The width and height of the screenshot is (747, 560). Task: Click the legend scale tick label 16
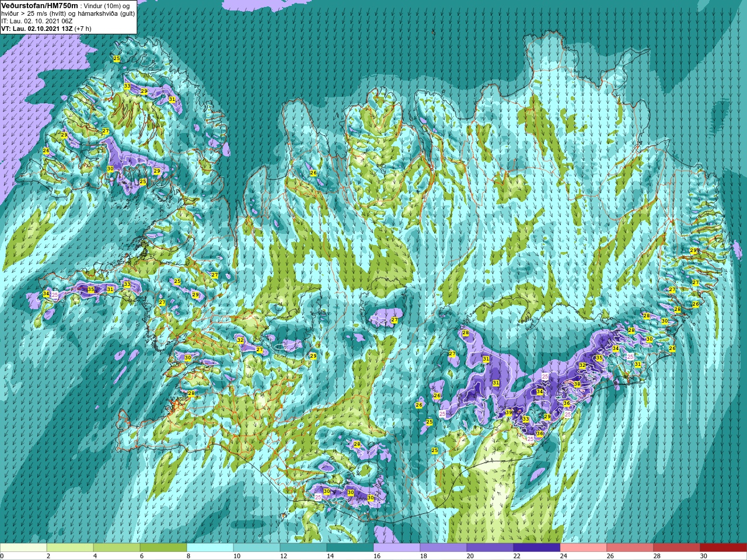click(x=376, y=556)
